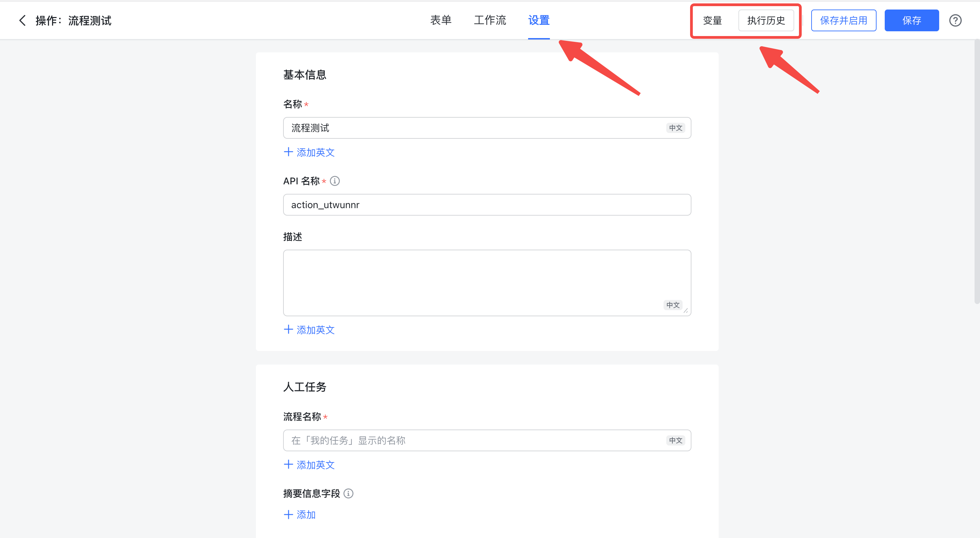Click the vertical scrollbar on the right

click(x=977, y=171)
